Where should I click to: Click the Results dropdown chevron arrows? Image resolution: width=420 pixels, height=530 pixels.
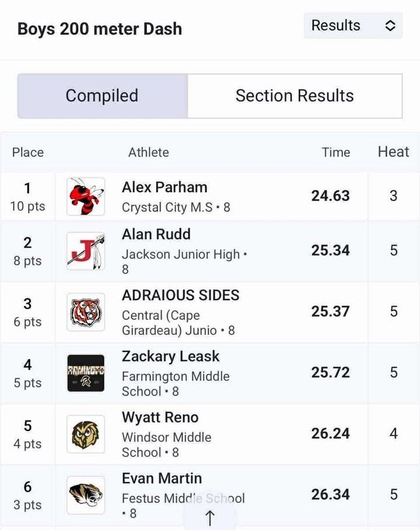[390, 26]
